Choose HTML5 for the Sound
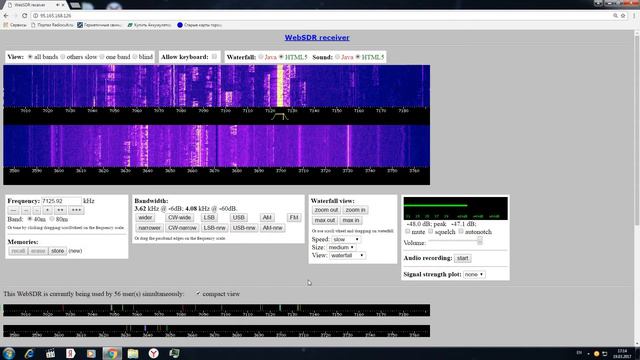The width and height of the screenshot is (640, 360). [358, 57]
